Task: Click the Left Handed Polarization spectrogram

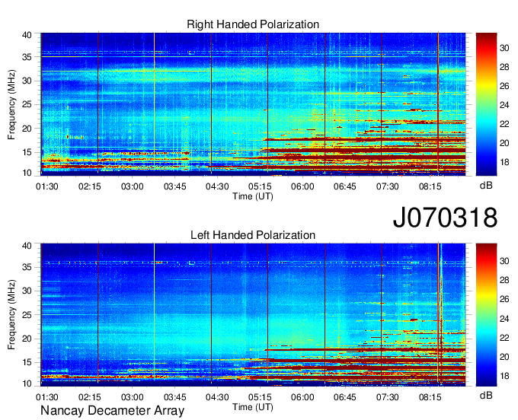Action: point(253,315)
